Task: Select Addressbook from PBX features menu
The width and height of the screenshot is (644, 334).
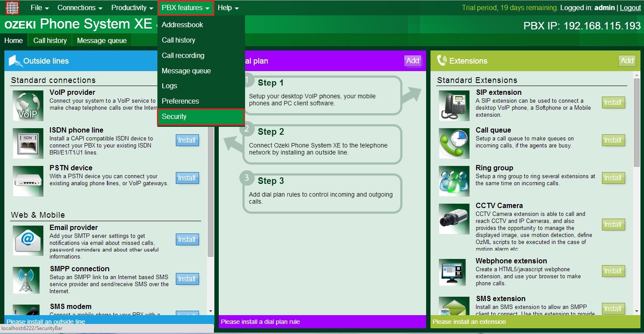Action: tap(201, 25)
